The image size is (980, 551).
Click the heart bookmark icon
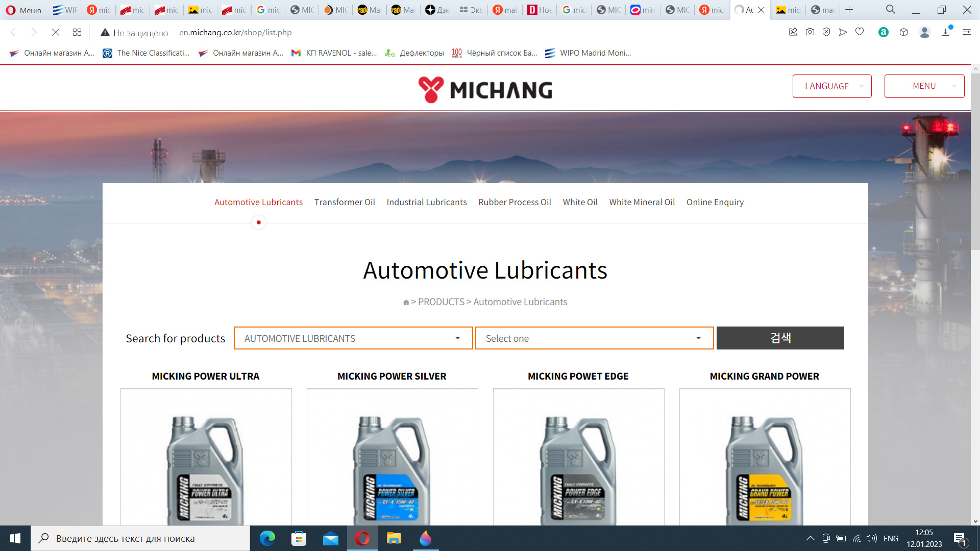tap(860, 32)
